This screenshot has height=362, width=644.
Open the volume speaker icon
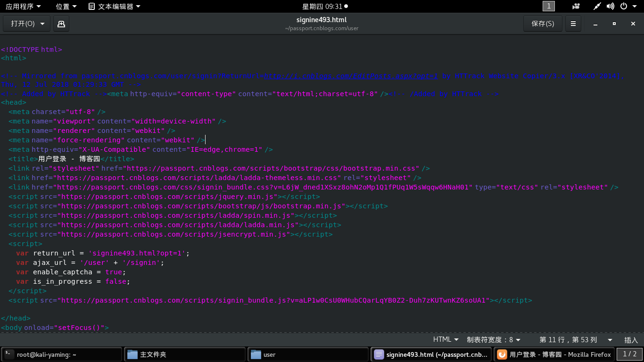click(x=610, y=7)
